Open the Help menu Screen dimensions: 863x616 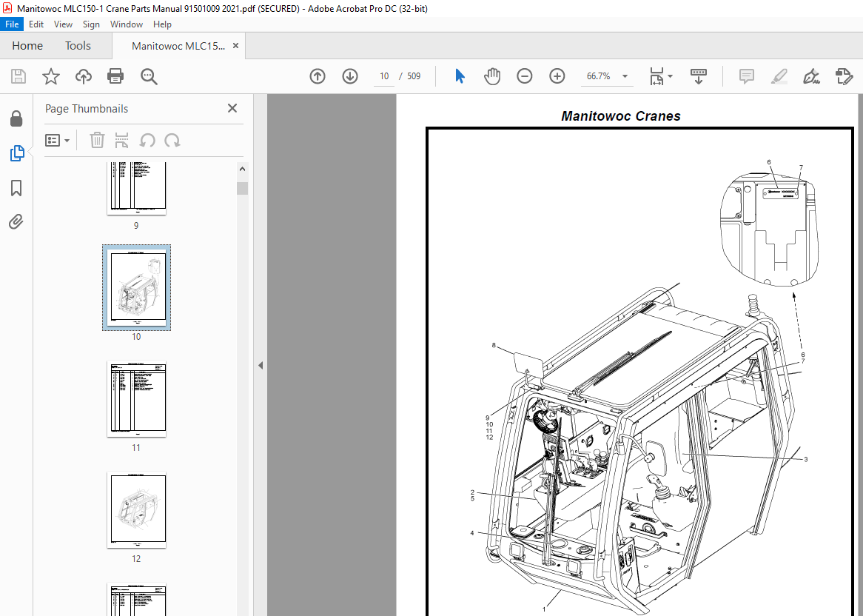point(162,24)
